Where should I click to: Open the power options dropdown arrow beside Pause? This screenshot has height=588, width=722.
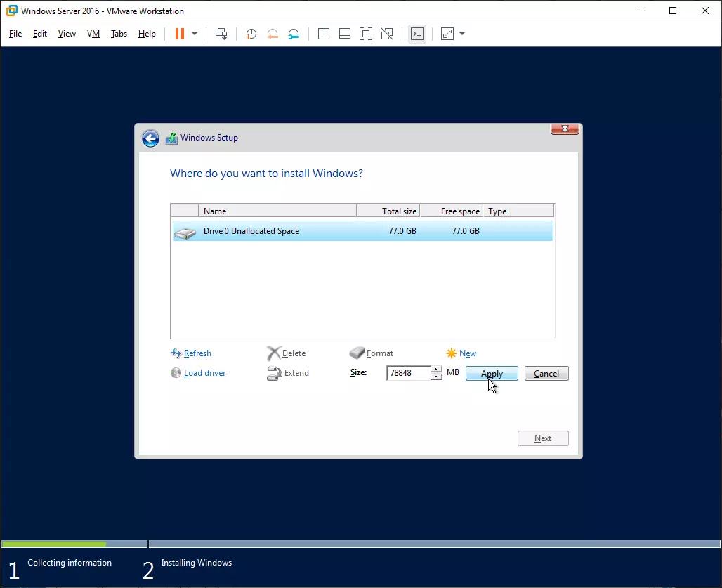pyautogui.click(x=195, y=34)
